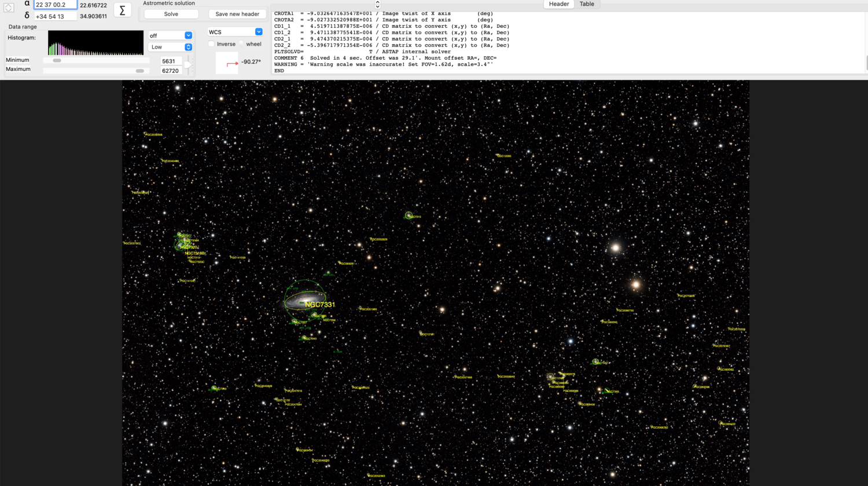Viewport: 868px width, 486px height.
Task: Switch to the Table tab
Action: coord(587,4)
